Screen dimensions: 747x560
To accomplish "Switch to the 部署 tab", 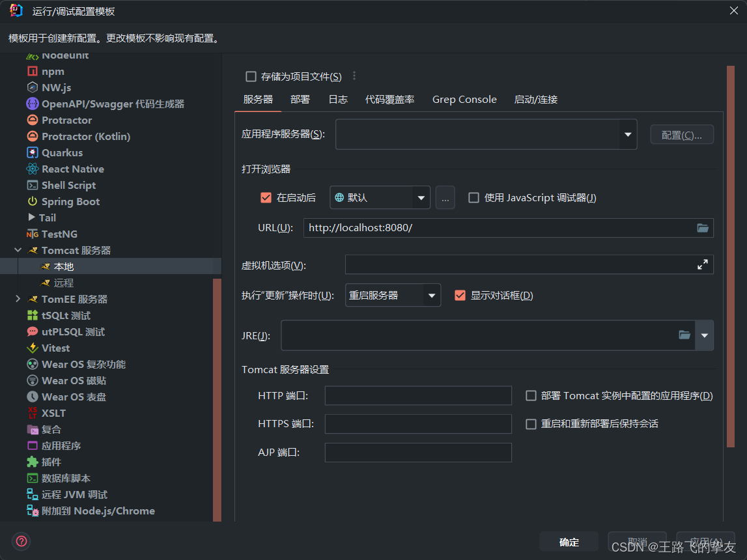I will (300, 100).
